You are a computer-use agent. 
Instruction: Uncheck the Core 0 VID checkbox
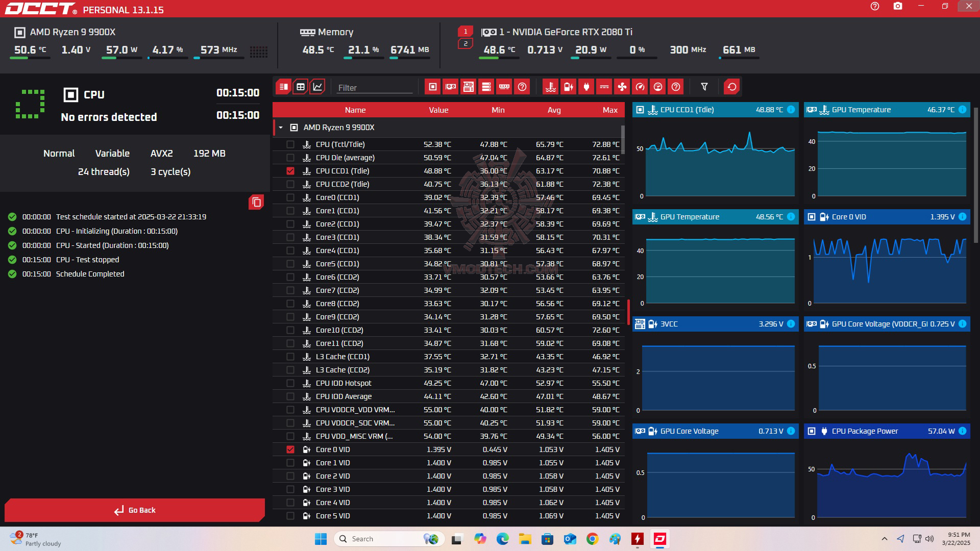click(x=290, y=449)
